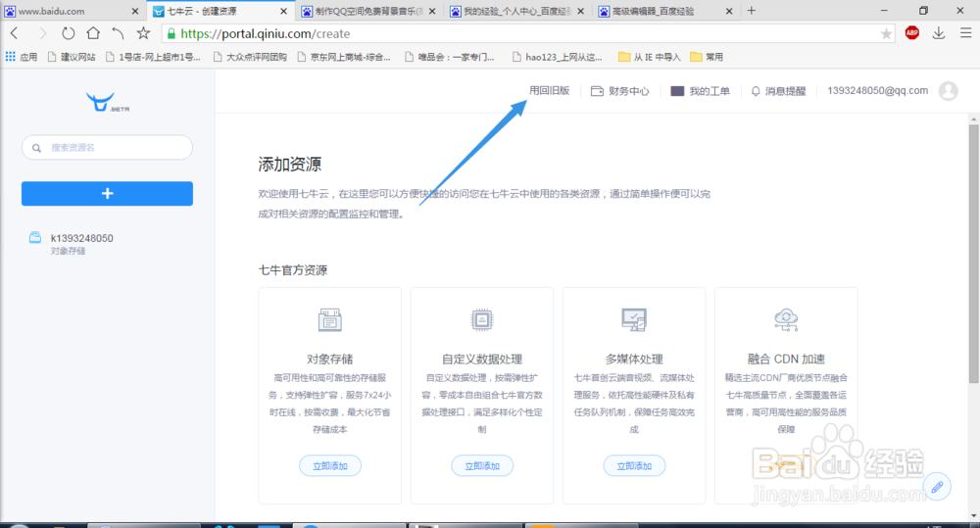Bookmark page via star in address bar

[886, 33]
